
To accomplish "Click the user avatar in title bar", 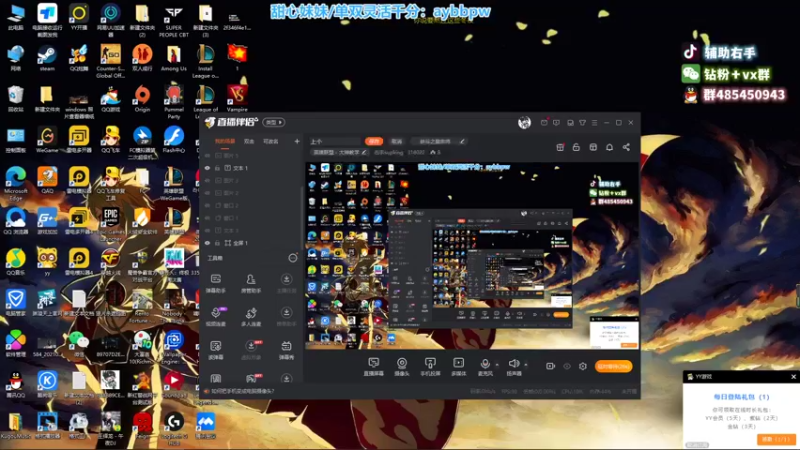I will click(524, 122).
